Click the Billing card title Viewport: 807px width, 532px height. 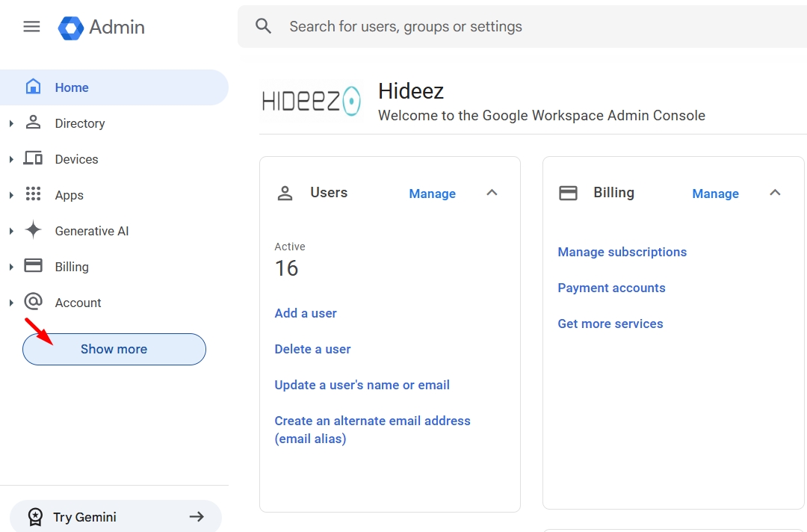tap(613, 193)
